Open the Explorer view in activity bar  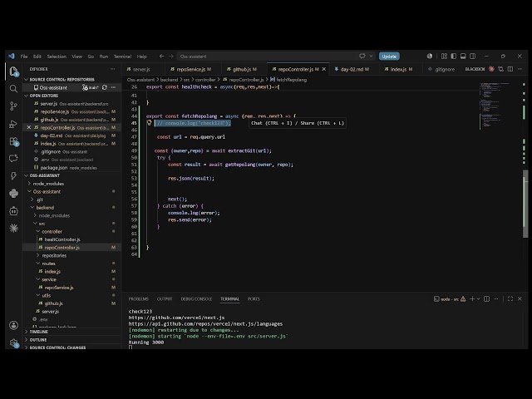coord(13,71)
